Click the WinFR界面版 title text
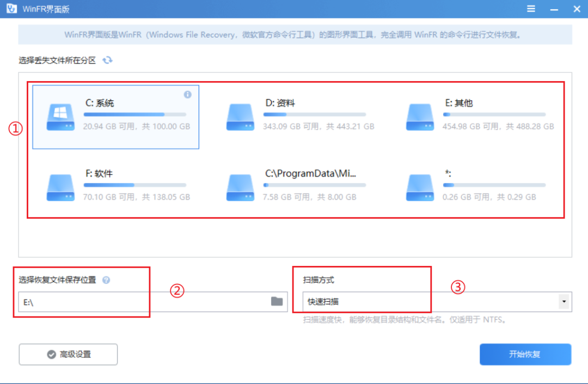The height and width of the screenshot is (384, 588). pos(46,9)
